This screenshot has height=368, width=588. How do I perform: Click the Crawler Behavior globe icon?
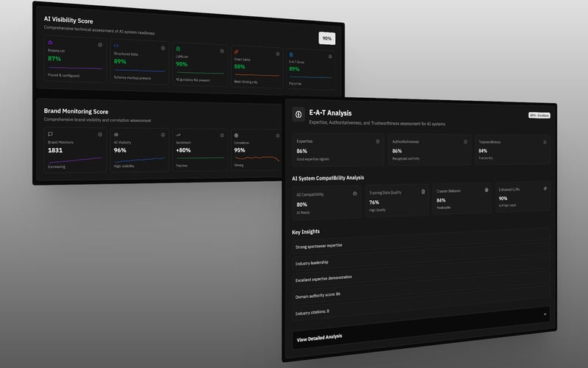(487, 190)
